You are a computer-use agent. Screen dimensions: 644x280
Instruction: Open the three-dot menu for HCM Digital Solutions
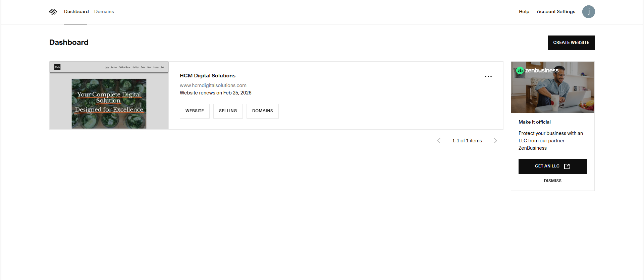[x=488, y=76]
